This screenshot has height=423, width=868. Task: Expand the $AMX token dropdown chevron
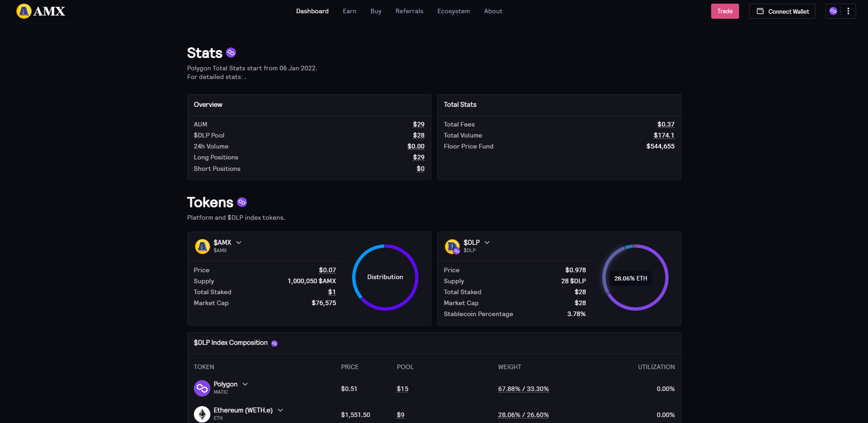[x=239, y=243]
